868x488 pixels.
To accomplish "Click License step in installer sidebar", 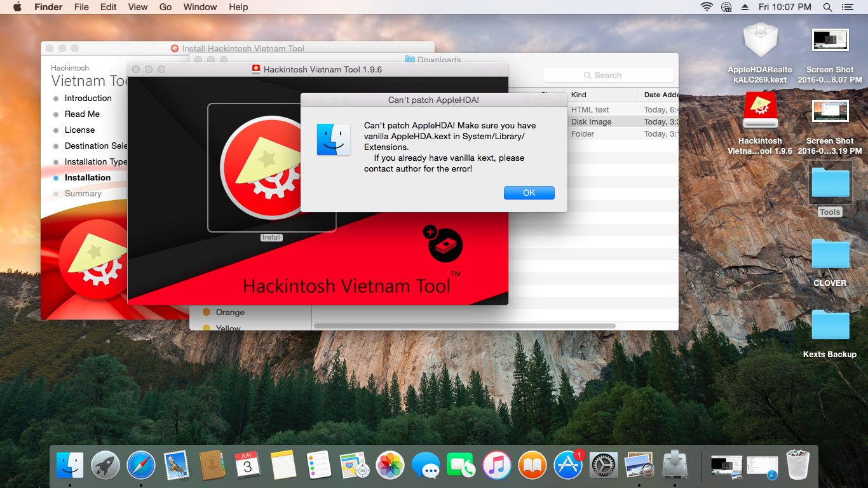I will point(79,130).
